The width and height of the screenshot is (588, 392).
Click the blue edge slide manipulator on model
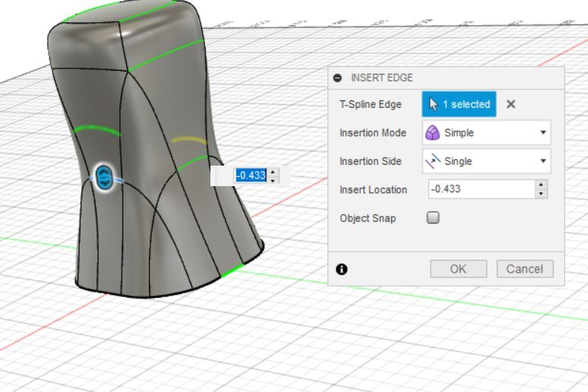[104, 178]
